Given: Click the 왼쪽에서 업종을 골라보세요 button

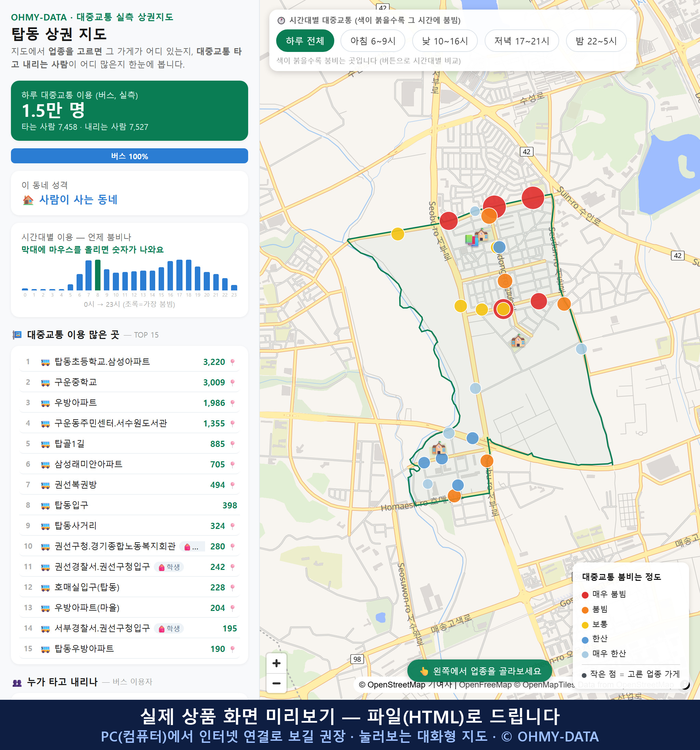Looking at the screenshot, I should click(x=480, y=671).
